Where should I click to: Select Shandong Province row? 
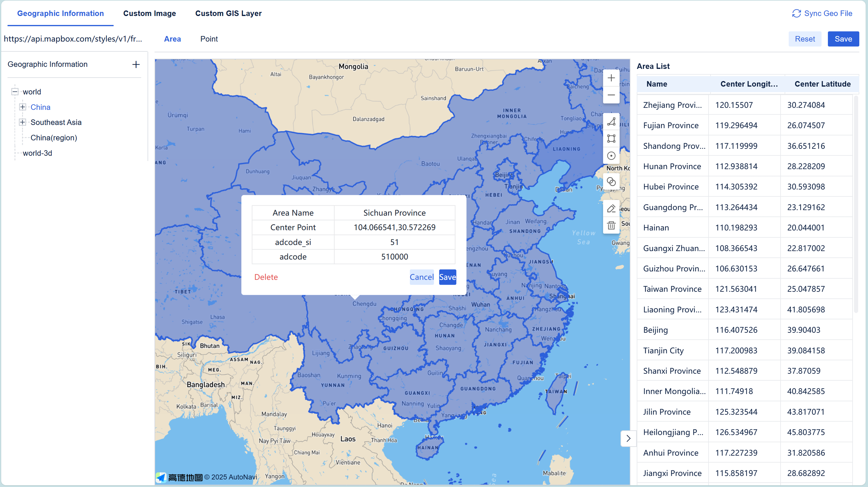pyautogui.click(x=744, y=146)
